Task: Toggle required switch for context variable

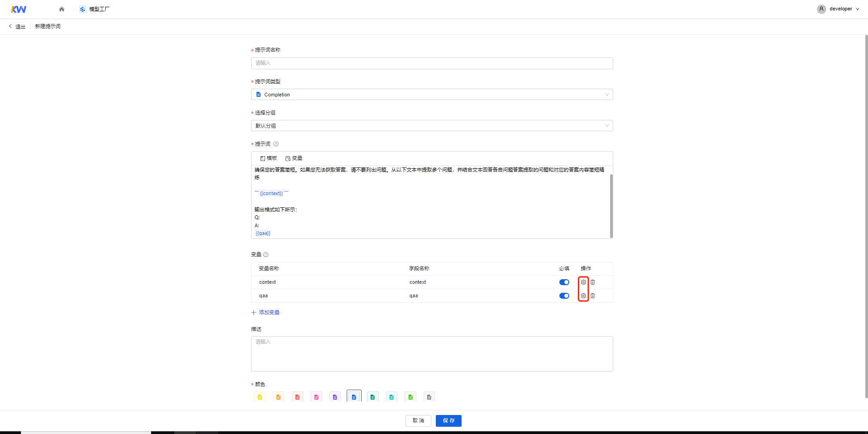Action: (564, 282)
